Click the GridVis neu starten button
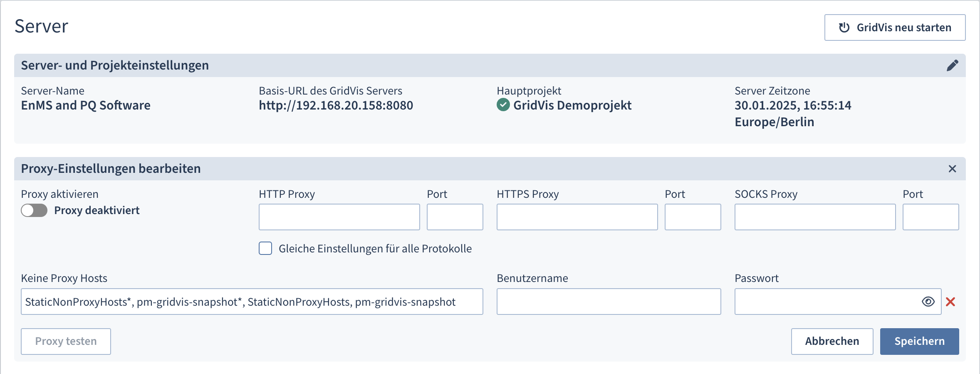 [x=895, y=27]
